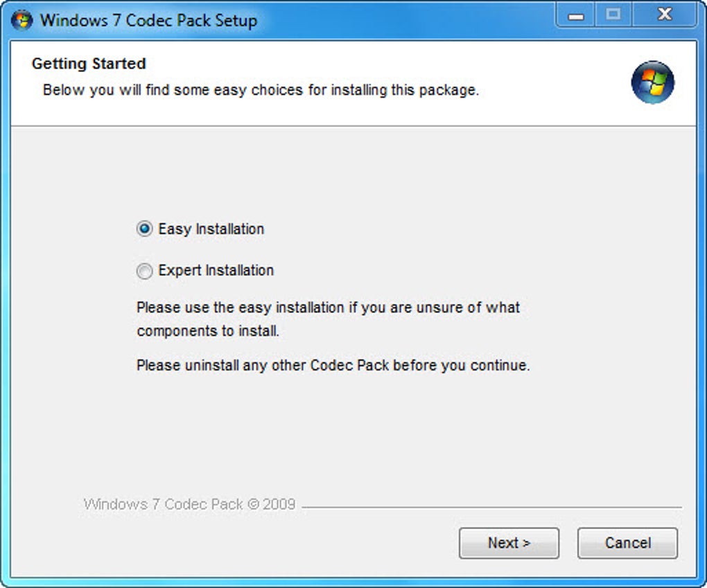Image resolution: width=707 pixels, height=588 pixels.
Task: Click the "Easy Installation" option label
Action: tap(211, 229)
